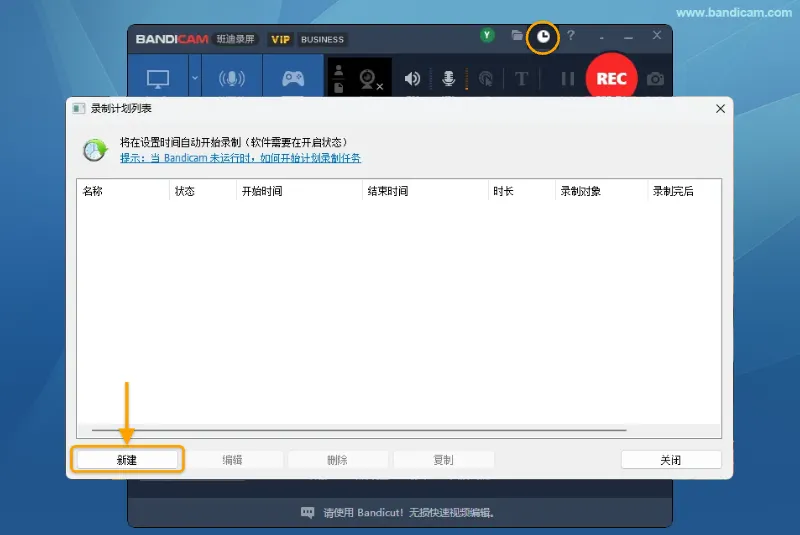Click the pause recording button
This screenshot has width=800, height=535.
[567, 79]
